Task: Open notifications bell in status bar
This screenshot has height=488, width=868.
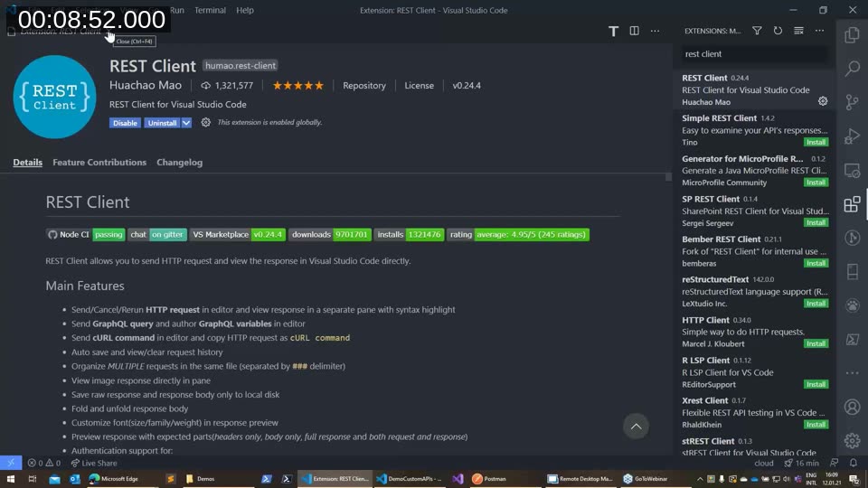Action: (x=853, y=463)
